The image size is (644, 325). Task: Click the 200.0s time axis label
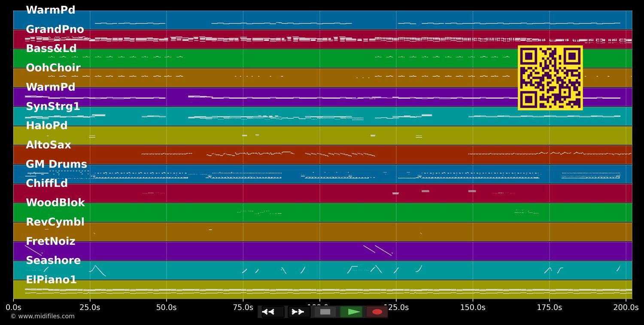626,307
